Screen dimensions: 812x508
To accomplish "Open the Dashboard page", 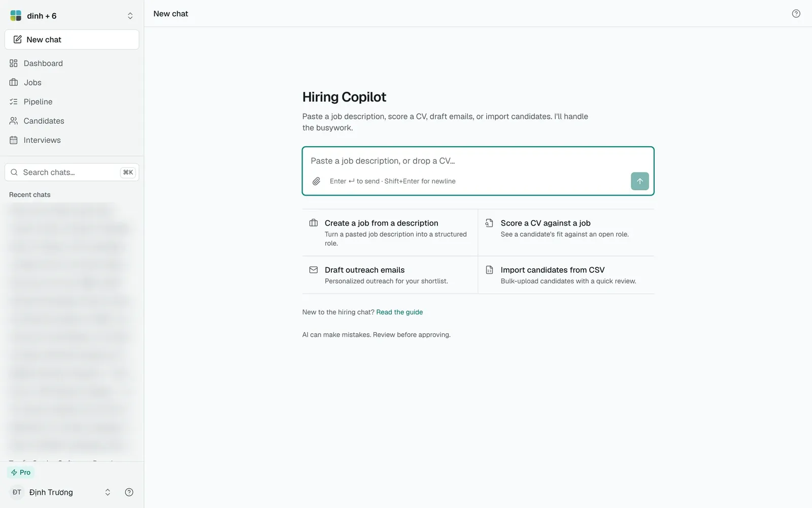I will [72, 63].
